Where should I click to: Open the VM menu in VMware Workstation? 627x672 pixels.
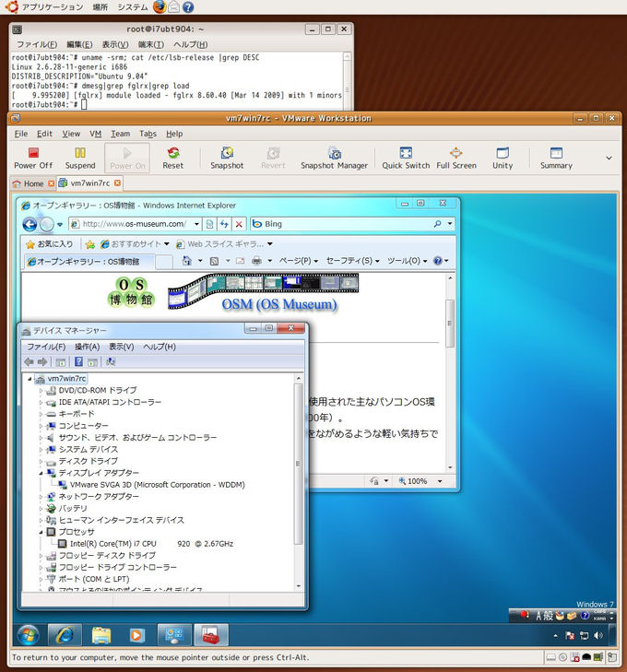pos(96,134)
